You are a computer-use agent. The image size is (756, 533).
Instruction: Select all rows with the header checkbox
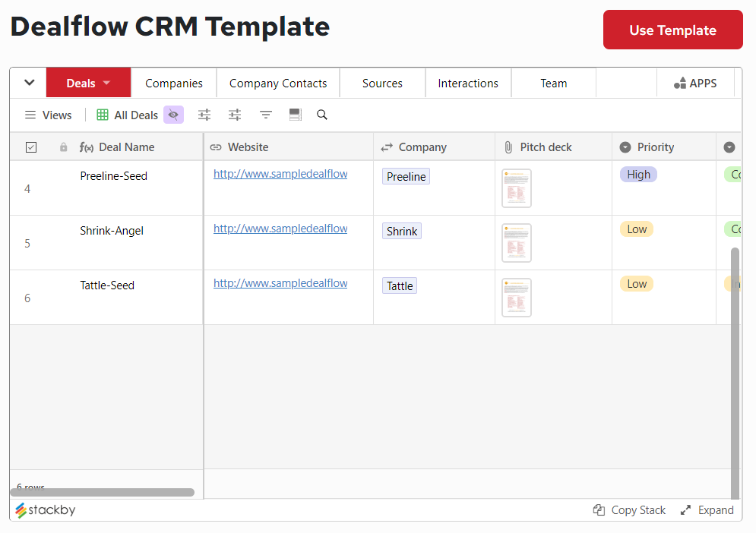click(x=31, y=147)
